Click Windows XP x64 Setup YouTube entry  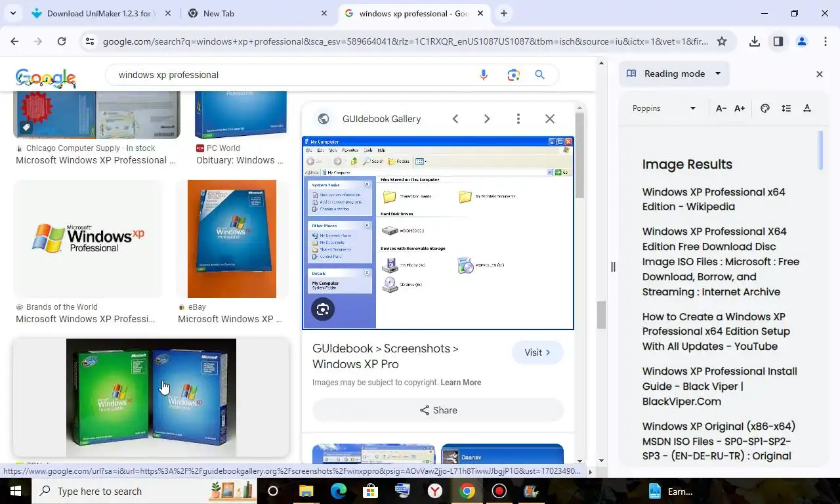[716, 331]
